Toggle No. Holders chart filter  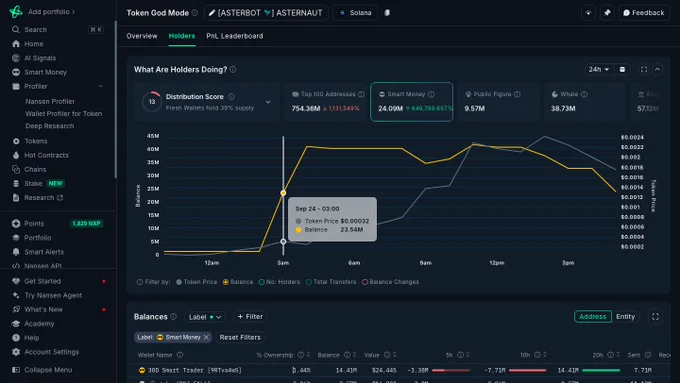(x=279, y=282)
